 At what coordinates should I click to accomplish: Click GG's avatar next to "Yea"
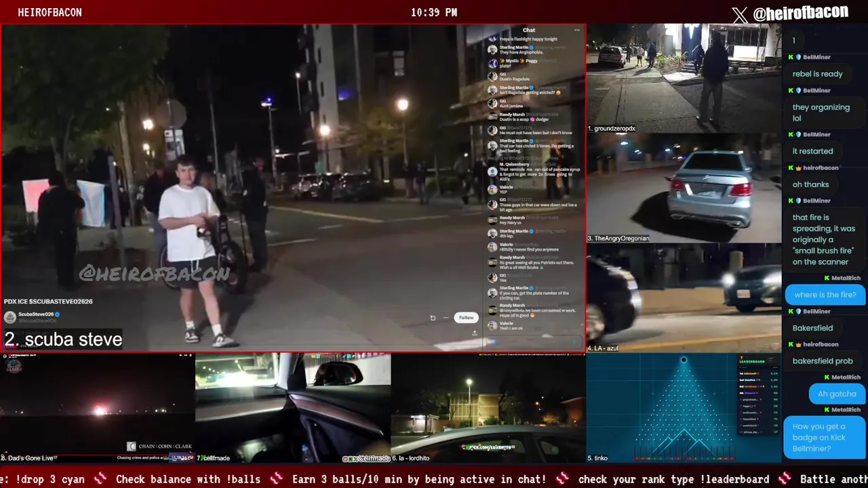493,277
